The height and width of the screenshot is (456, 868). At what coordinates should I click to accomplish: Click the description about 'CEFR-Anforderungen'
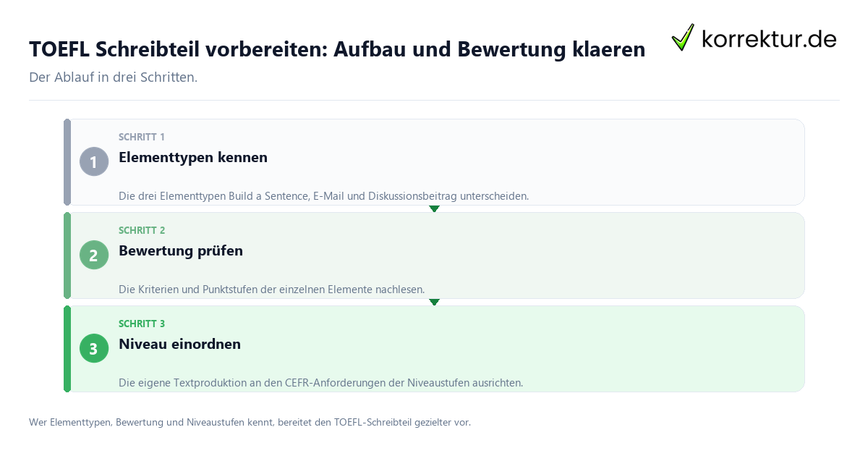click(320, 382)
